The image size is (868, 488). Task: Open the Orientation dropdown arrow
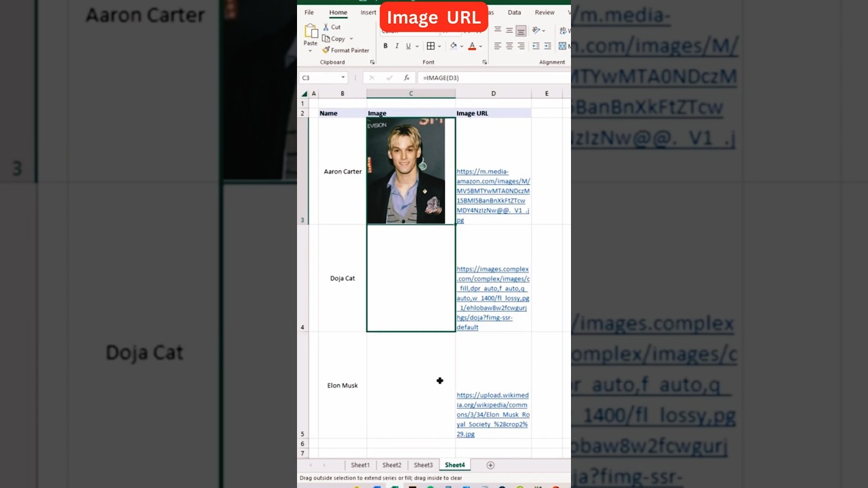tap(544, 30)
